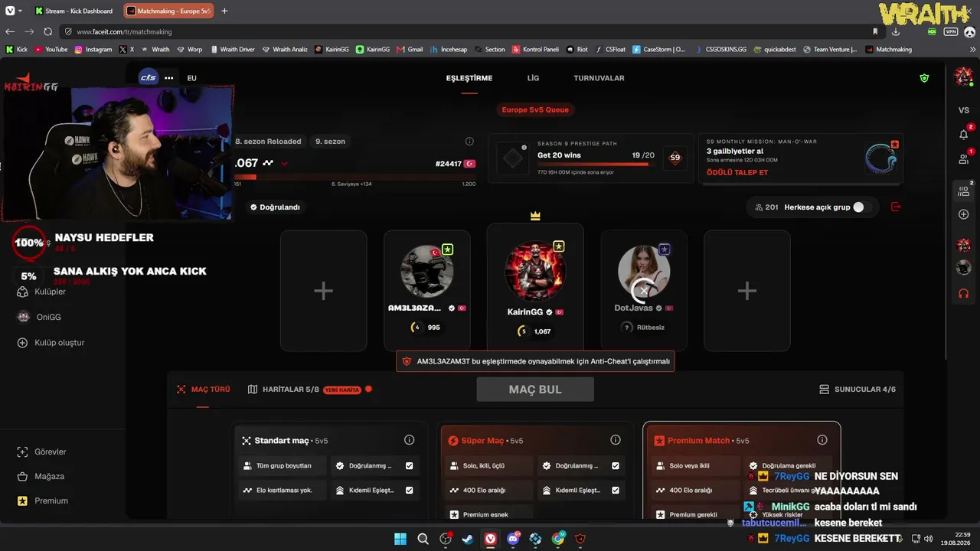
Task: Click the Europe 5v5 Queue pill
Action: pos(535,109)
